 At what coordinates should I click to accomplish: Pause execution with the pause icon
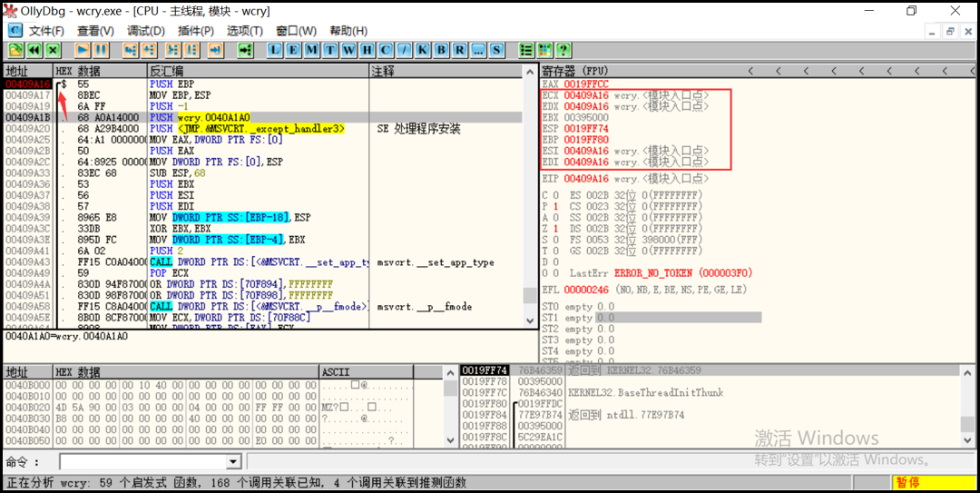(x=102, y=49)
